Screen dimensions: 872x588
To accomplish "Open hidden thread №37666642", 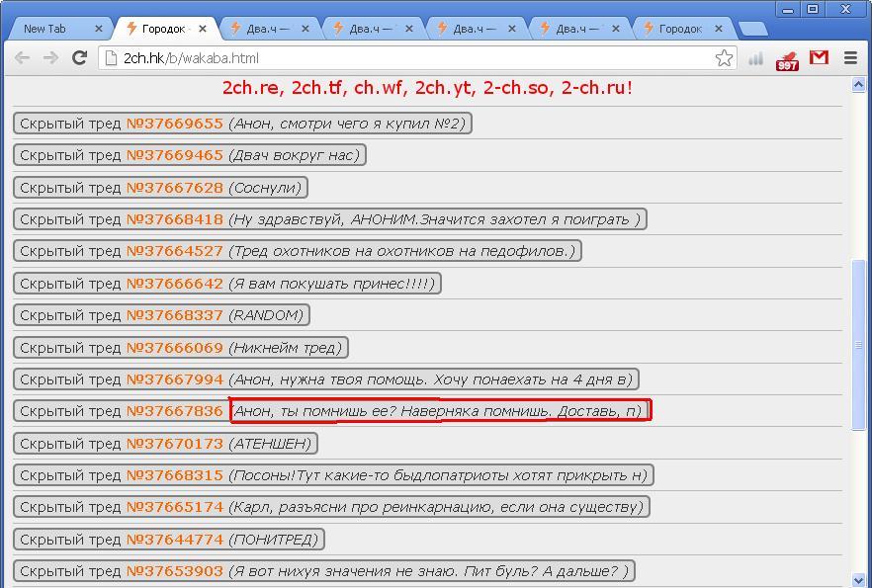I will [174, 284].
